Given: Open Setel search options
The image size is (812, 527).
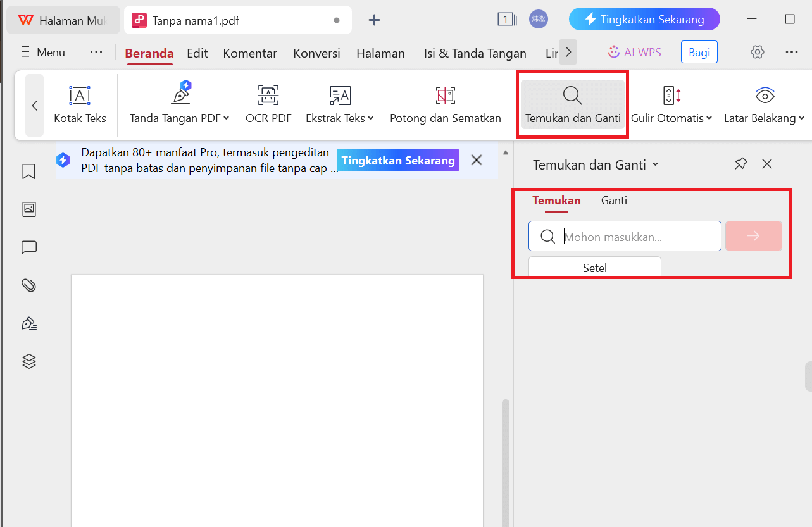Looking at the screenshot, I should tap(594, 268).
